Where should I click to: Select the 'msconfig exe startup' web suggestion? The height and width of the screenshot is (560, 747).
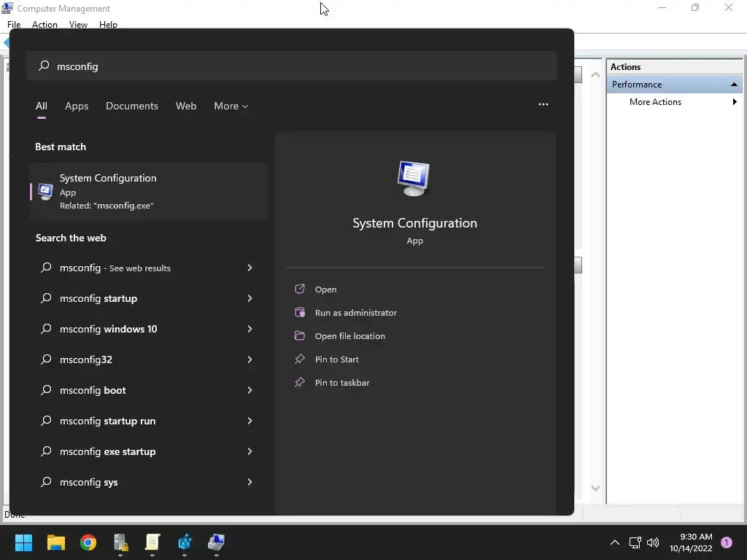(x=148, y=451)
